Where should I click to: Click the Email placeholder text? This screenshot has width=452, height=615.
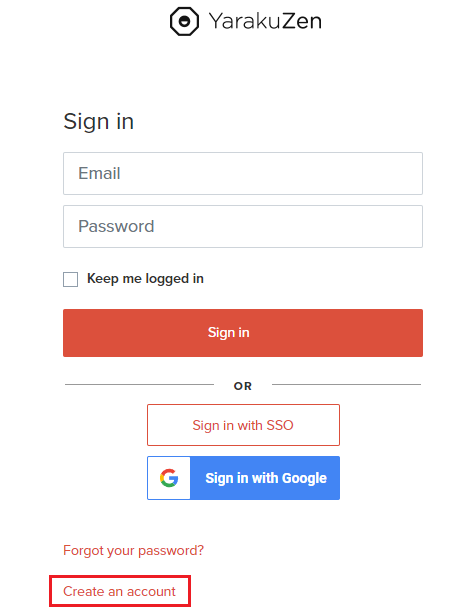pos(99,173)
